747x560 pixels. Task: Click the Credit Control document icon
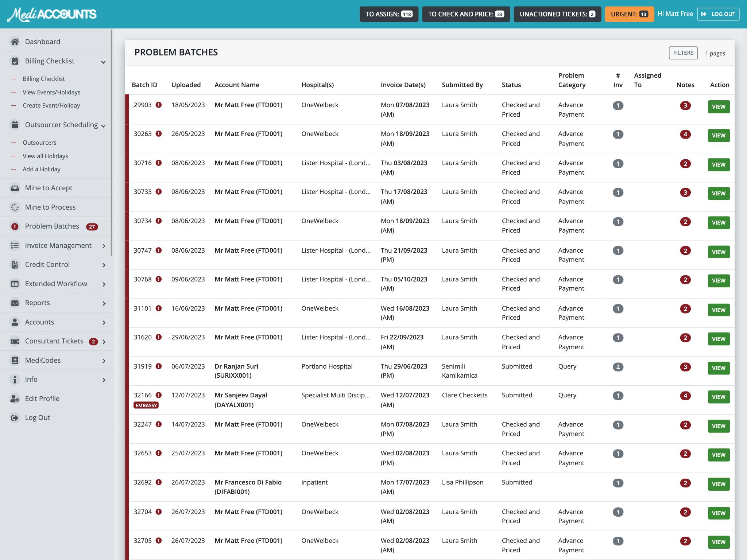(15, 265)
